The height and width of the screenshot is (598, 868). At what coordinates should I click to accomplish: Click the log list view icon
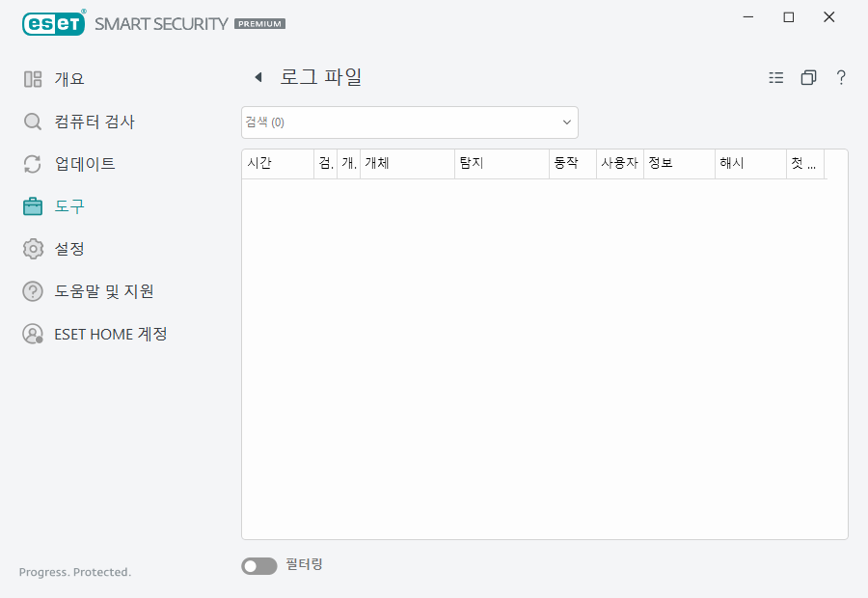[776, 77]
